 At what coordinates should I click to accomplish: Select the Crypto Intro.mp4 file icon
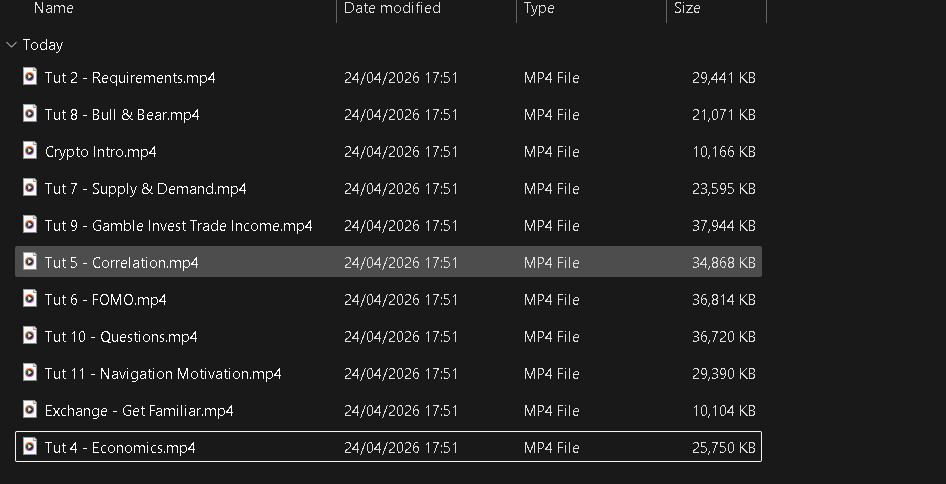[30, 151]
